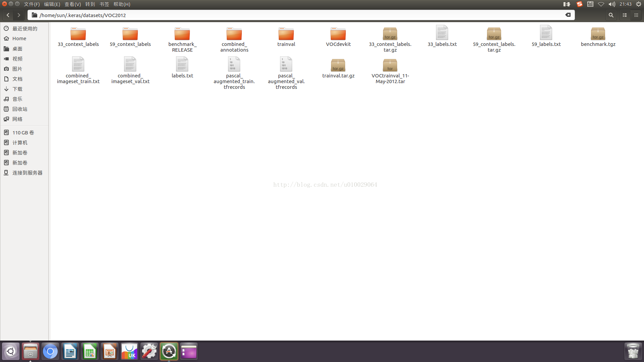Viewport: 644px width, 362px height.
Task: Open LibreOffice Calc from dock
Action: [x=90, y=351]
